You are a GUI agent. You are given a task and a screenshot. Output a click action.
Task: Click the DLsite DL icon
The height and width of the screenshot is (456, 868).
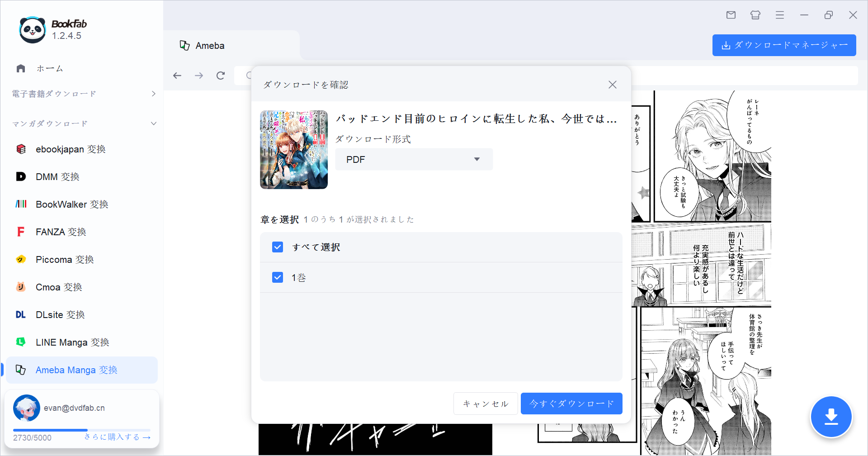(21, 314)
